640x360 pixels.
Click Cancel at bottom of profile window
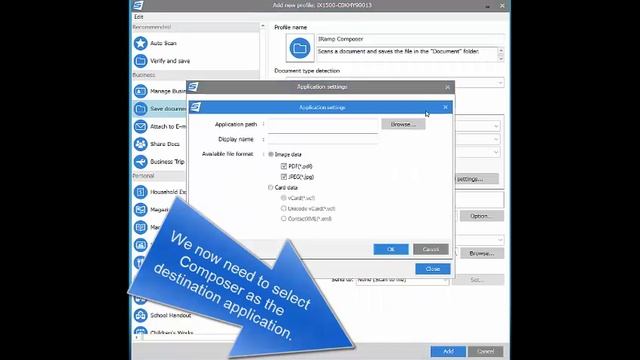[x=485, y=351]
